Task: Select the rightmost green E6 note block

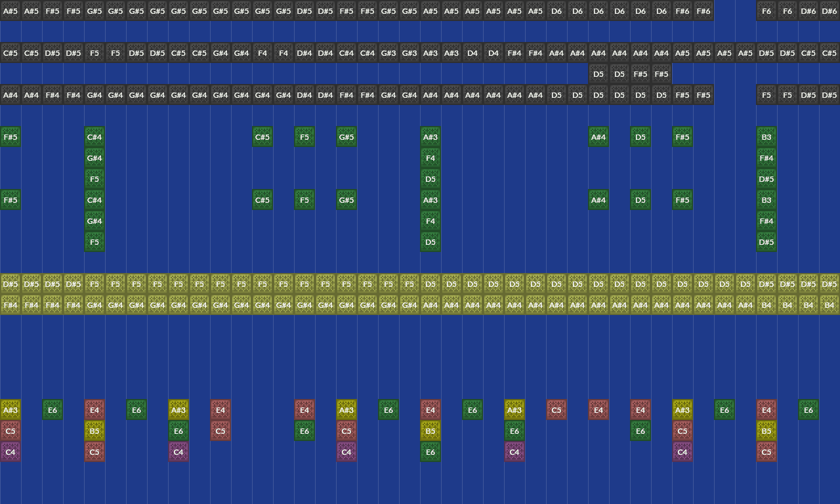Action: (808, 410)
